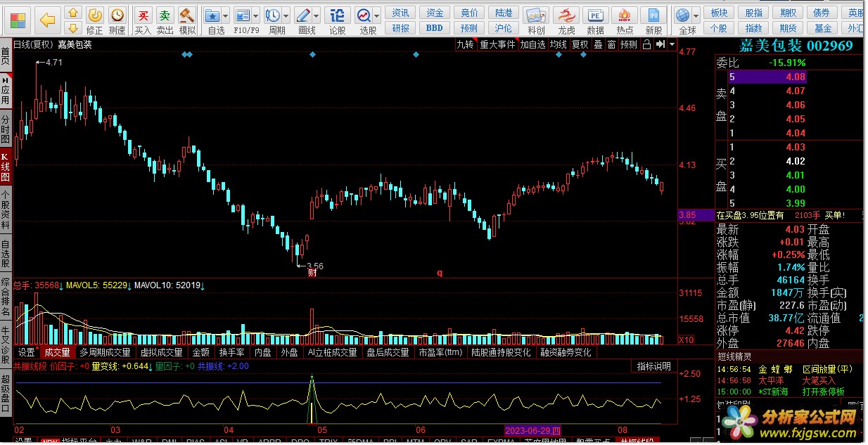Click the skip-to-end arrow in chart header
The height and width of the screenshot is (445, 868).
click(x=659, y=44)
